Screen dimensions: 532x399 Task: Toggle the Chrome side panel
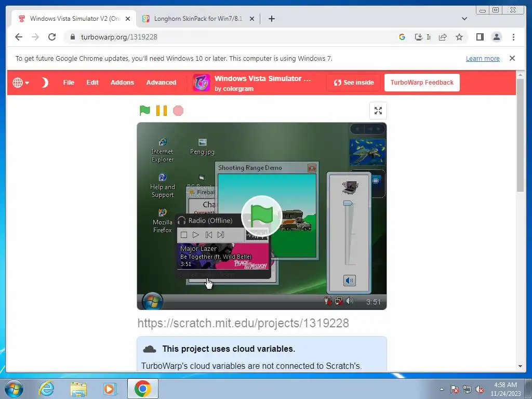[480, 37]
